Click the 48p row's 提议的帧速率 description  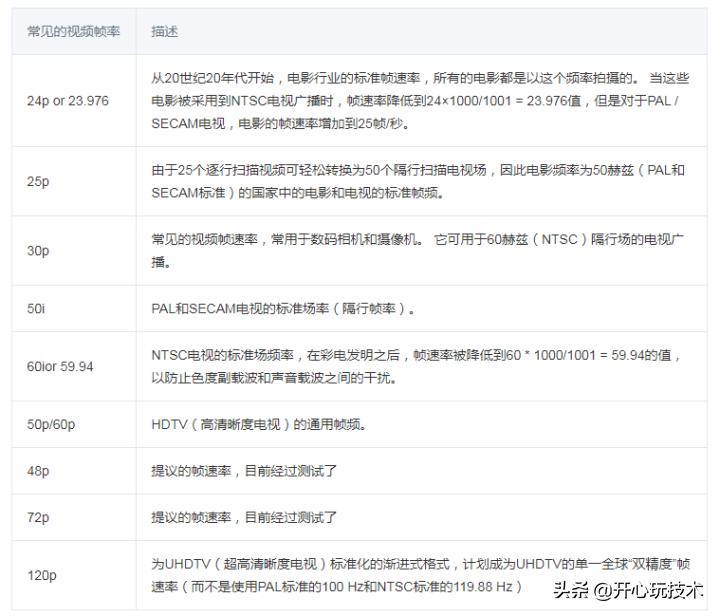(244, 471)
